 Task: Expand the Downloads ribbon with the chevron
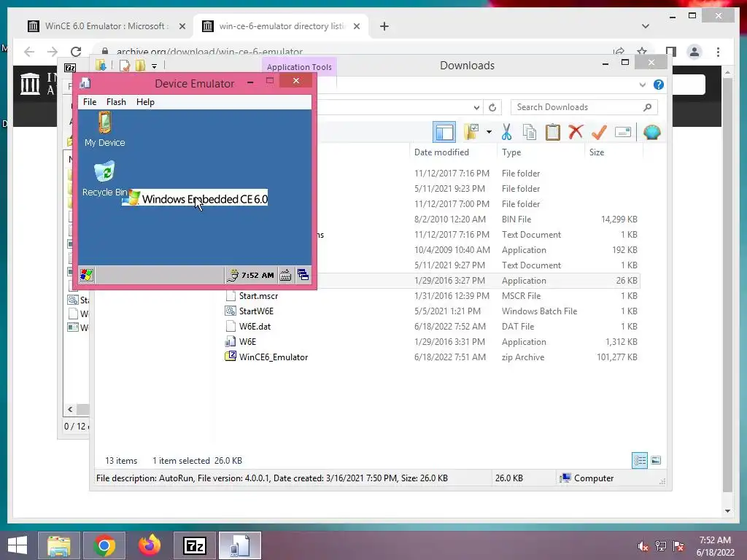642,85
